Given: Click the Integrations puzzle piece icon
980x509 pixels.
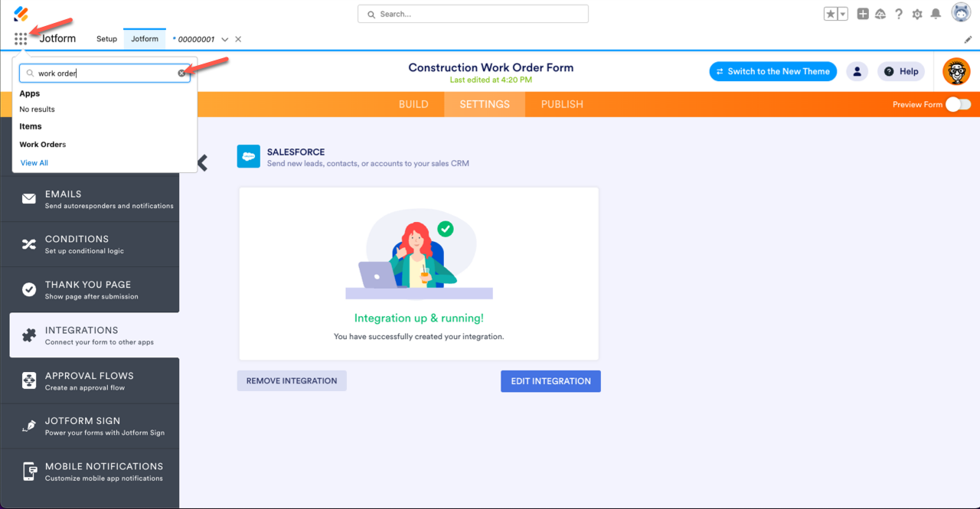Looking at the screenshot, I should pyautogui.click(x=29, y=335).
